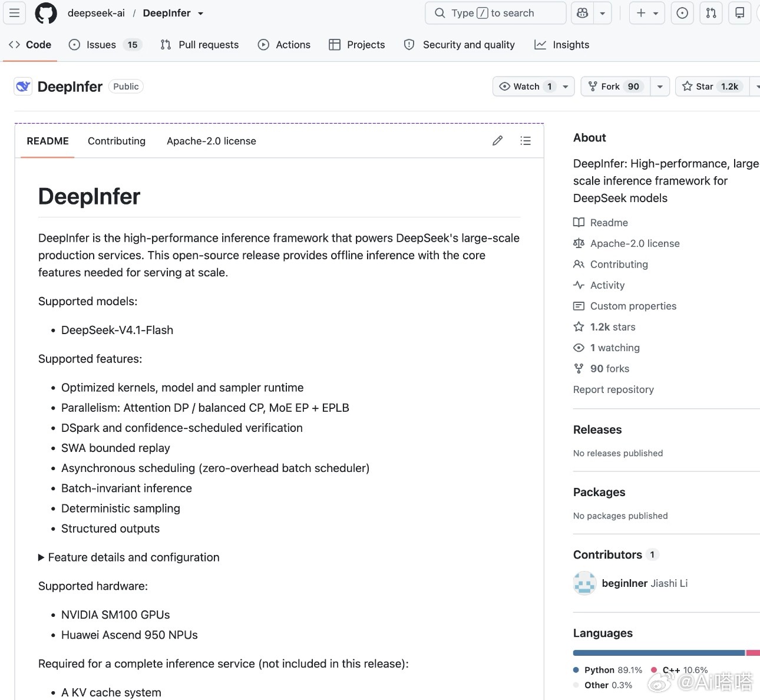Click Report repository link
Viewport: 760px width, 700px height.
pyautogui.click(x=613, y=389)
